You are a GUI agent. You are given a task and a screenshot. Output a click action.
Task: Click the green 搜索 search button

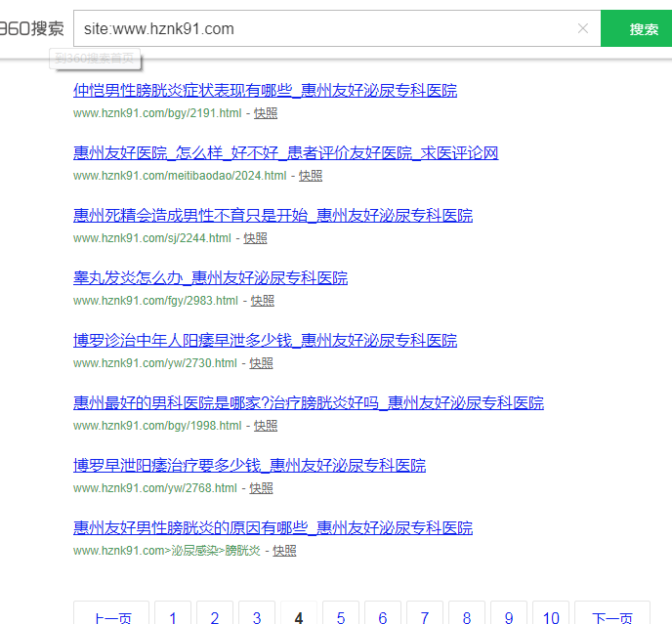637,28
